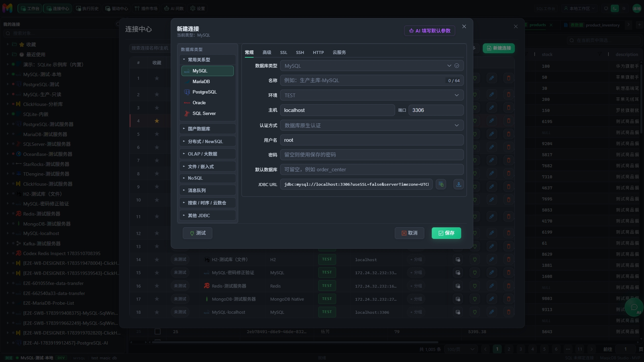
Task: Open the database icon for row 16 Redis
Action: (458, 286)
